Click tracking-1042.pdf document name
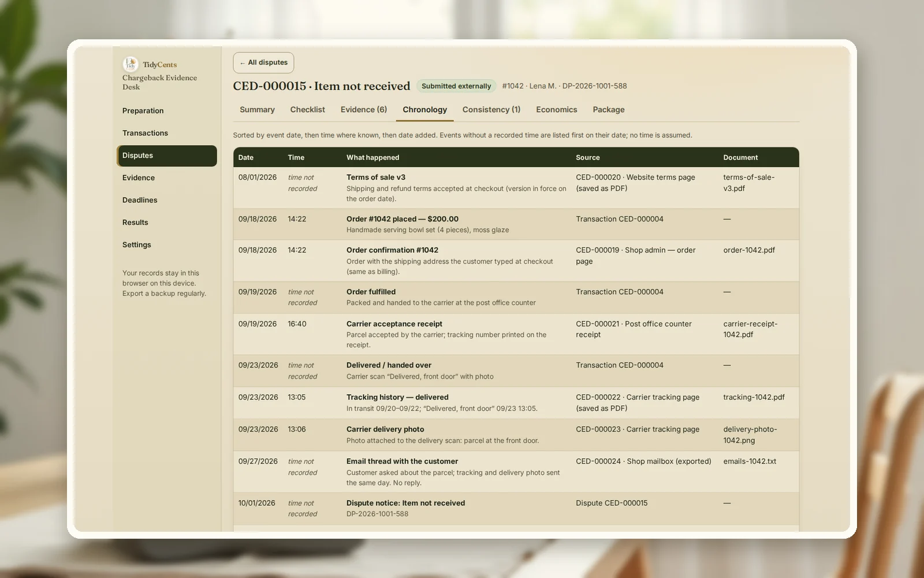924x578 pixels. click(x=754, y=397)
